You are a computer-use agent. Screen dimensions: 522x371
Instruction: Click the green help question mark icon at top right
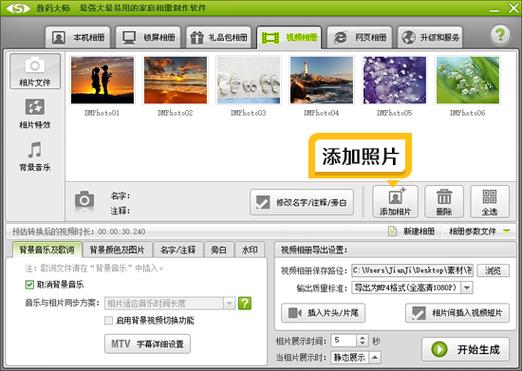coord(500,35)
